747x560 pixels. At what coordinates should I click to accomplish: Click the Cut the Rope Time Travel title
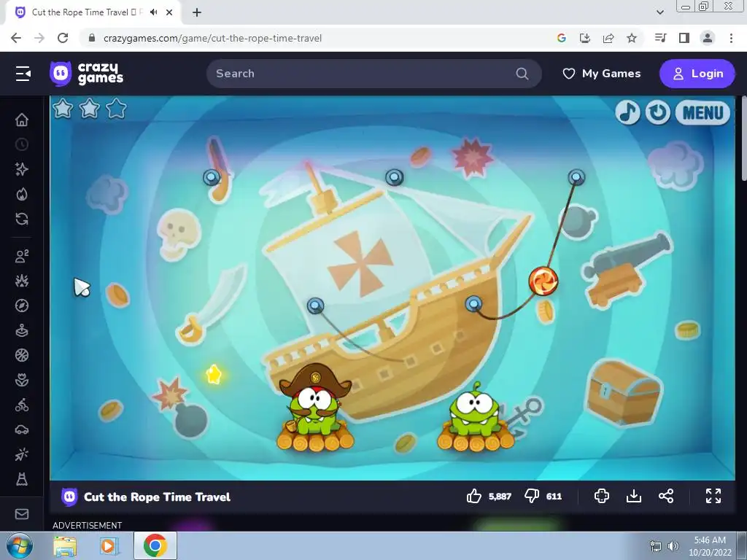(x=158, y=497)
